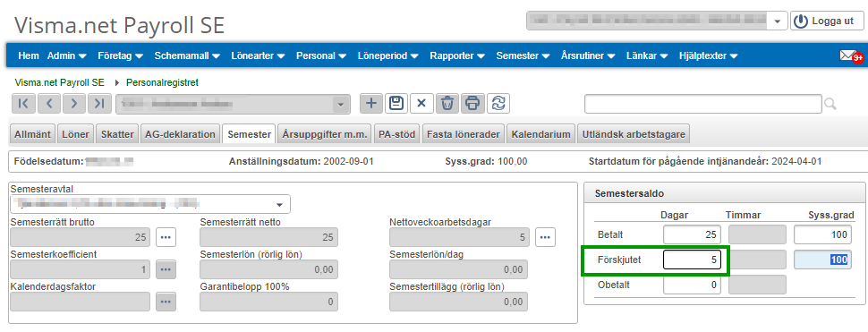This screenshot has height=332, width=868.
Task: Click the Betalt Syss.grad field
Action: 822,234
